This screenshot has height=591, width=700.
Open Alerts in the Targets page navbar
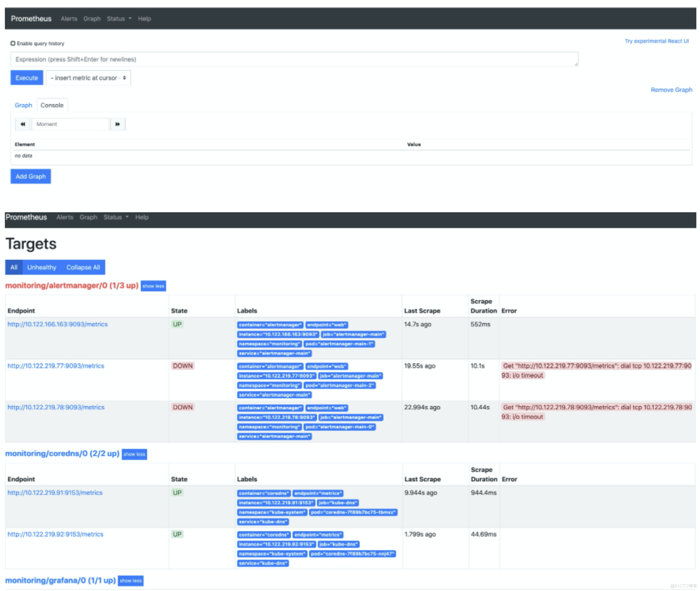65,217
